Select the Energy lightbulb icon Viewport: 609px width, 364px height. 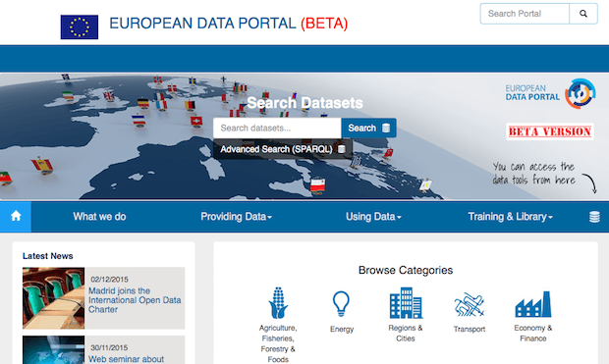click(341, 303)
